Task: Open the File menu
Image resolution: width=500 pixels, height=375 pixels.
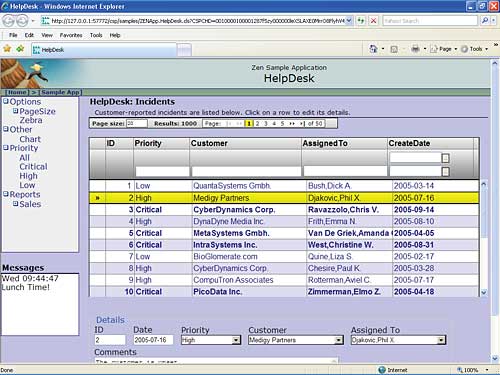Action: 13,35
